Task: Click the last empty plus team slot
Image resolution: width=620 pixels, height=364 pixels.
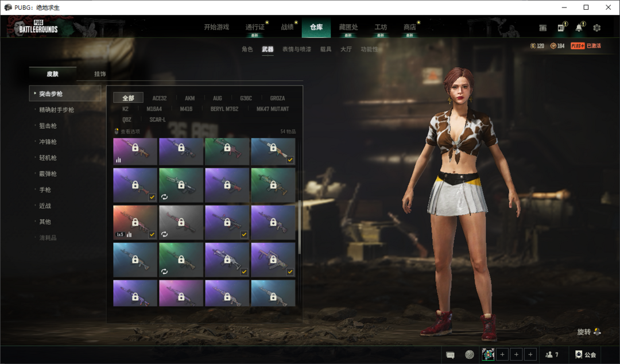Action: [530, 354]
